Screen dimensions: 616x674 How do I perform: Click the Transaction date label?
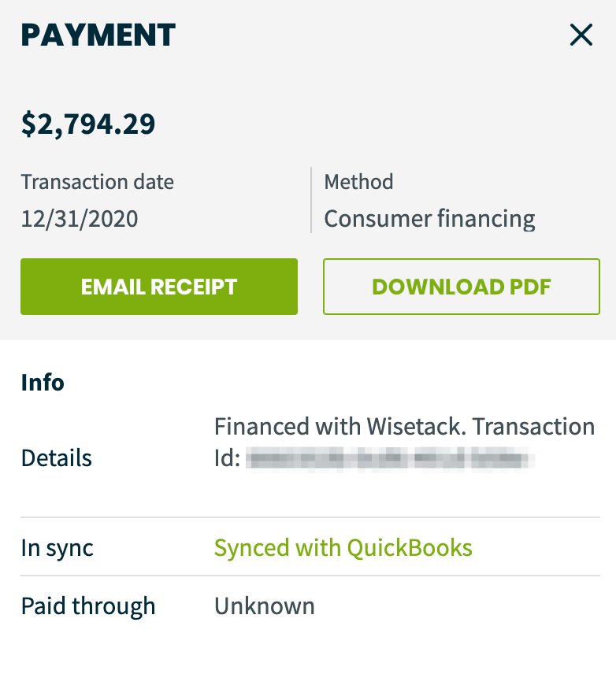pos(98,182)
